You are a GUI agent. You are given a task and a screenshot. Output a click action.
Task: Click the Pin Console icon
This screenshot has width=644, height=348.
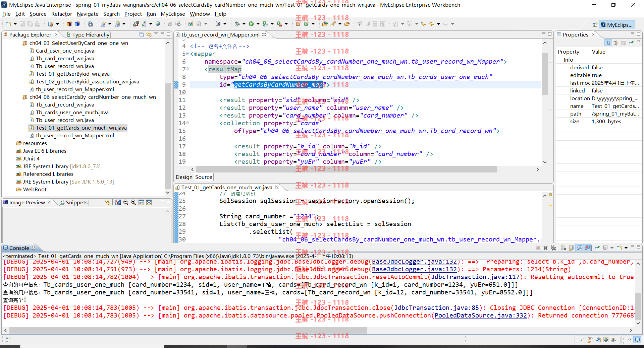[x=597, y=248]
